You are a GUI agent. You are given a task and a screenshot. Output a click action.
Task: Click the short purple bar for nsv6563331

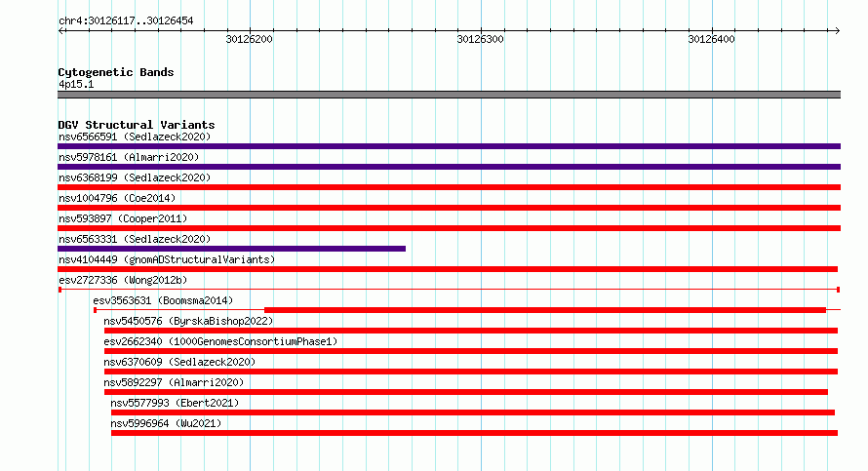[231, 249]
